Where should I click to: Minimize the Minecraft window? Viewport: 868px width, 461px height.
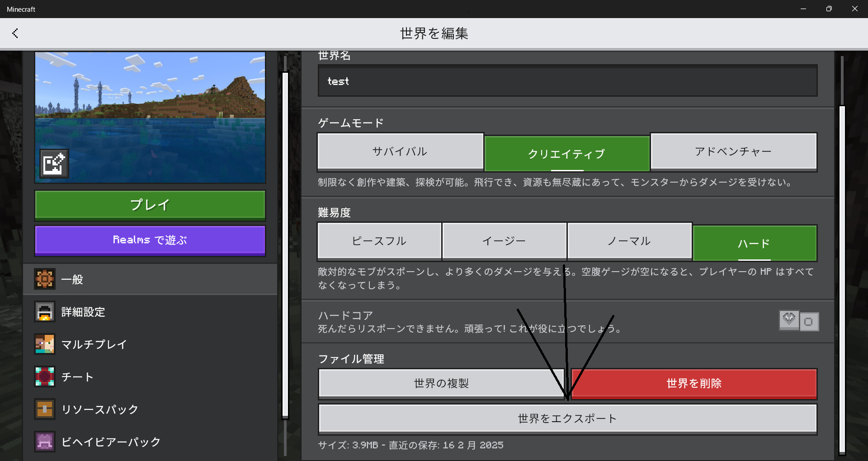(x=803, y=9)
